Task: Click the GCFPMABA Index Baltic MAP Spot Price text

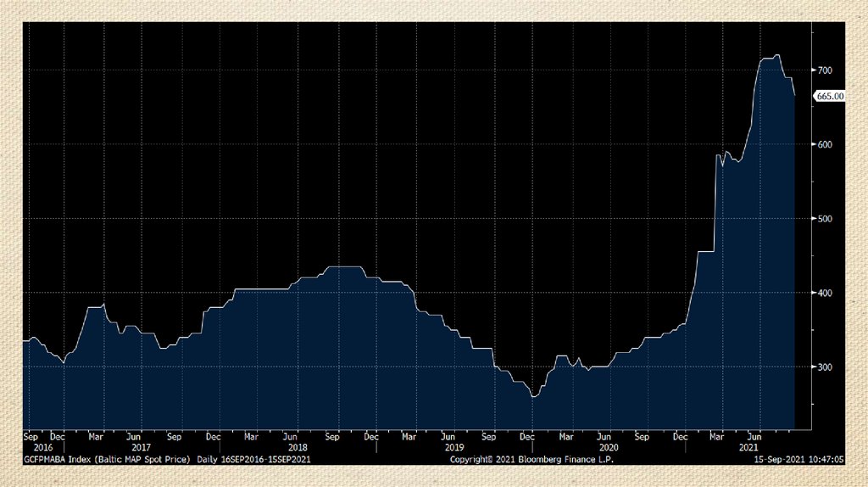Action: click(107, 459)
